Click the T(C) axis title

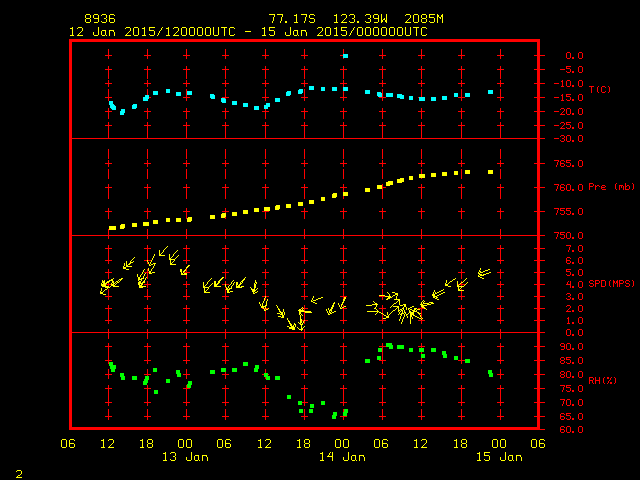pyautogui.click(x=600, y=89)
